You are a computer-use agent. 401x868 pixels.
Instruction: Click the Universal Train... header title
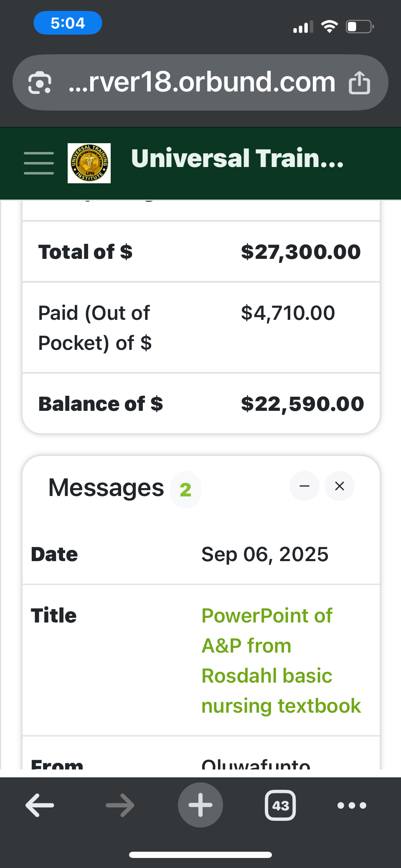(237, 159)
